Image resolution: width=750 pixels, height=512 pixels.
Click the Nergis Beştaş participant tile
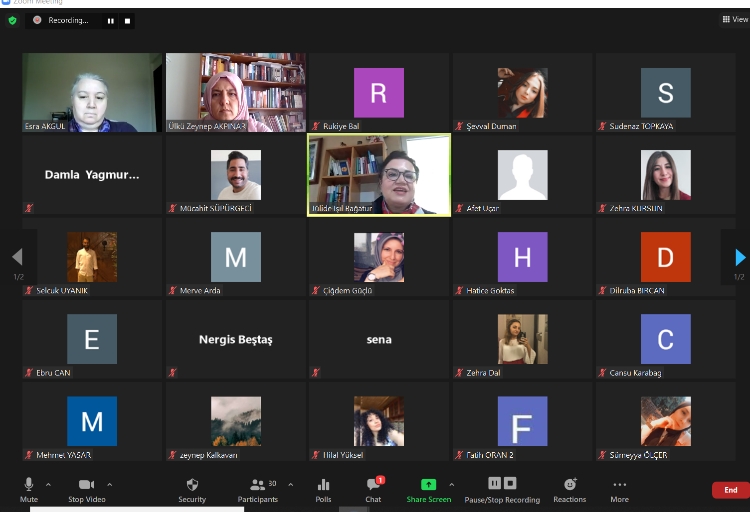coord(236,339)
